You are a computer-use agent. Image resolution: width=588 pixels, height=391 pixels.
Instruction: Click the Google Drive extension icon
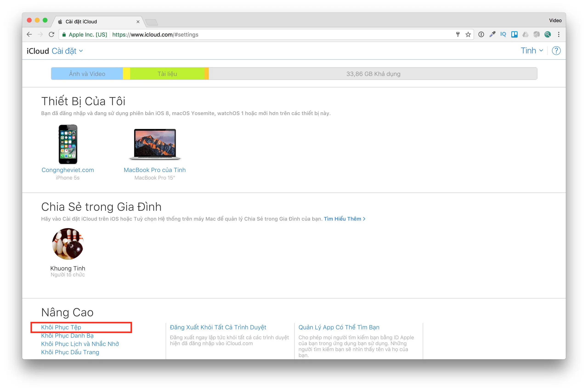pos(525,34)
